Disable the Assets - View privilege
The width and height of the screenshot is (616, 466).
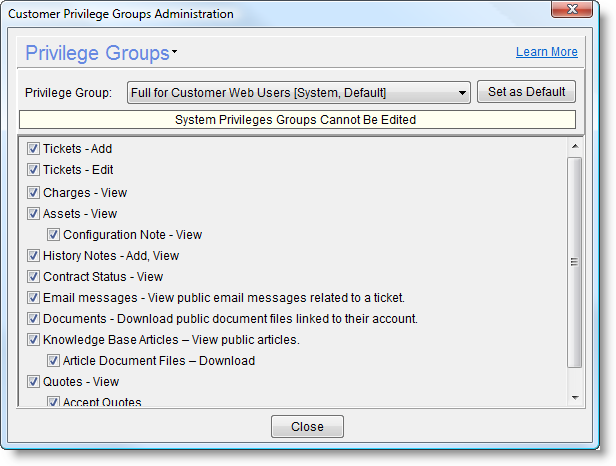(33, 213)
